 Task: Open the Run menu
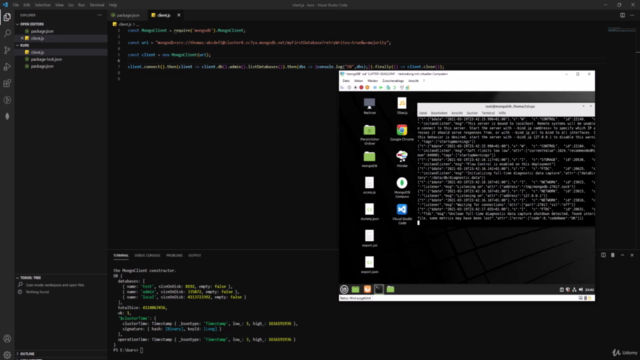click(x=81, y=5)
